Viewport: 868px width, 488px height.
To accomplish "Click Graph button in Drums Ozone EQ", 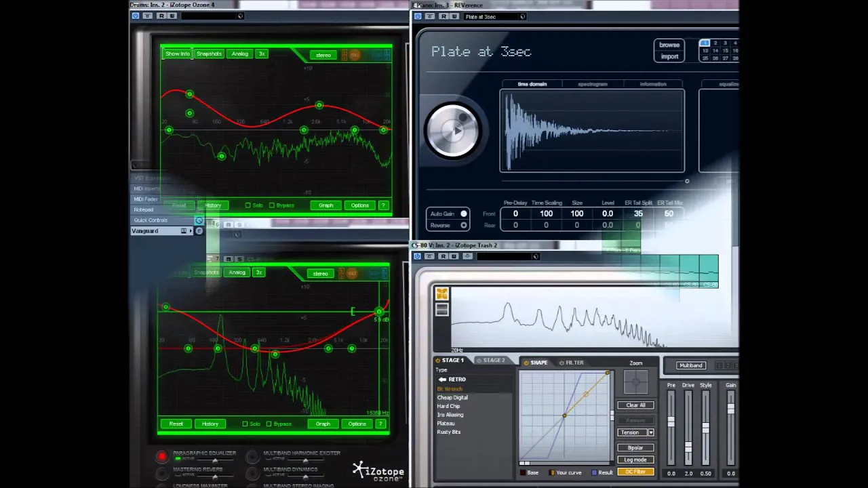I will 326,205.
